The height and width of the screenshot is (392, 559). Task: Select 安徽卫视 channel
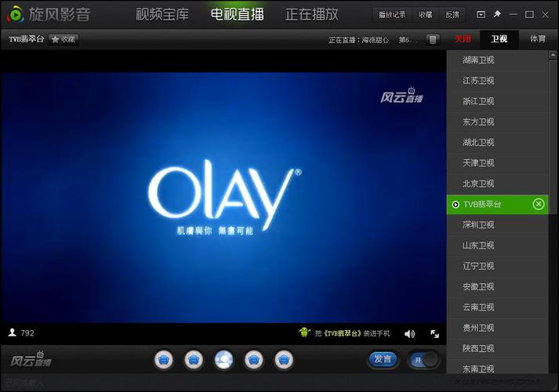497,287
